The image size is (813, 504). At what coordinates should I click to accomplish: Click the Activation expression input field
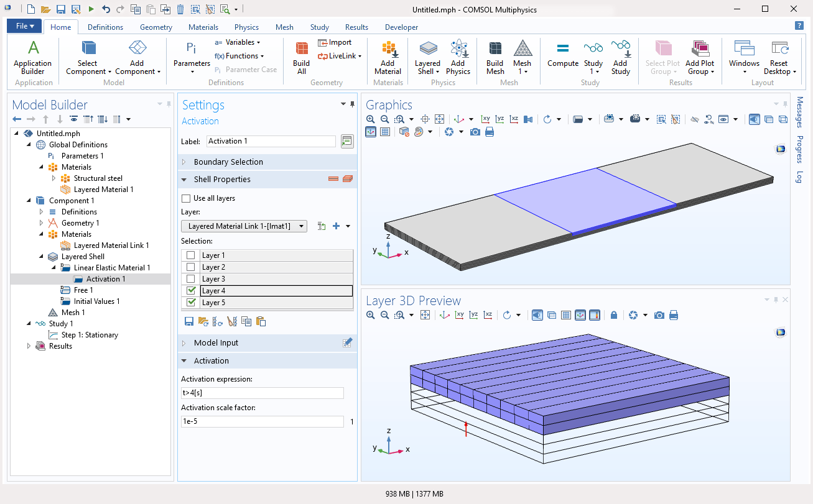[x=262, y=392]
